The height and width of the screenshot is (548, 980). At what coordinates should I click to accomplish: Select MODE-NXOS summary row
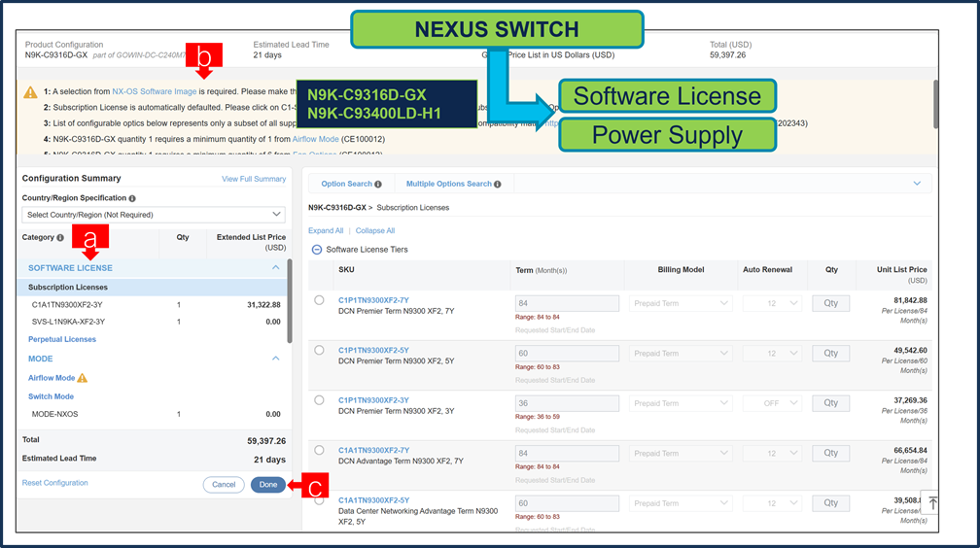(154, 414)
